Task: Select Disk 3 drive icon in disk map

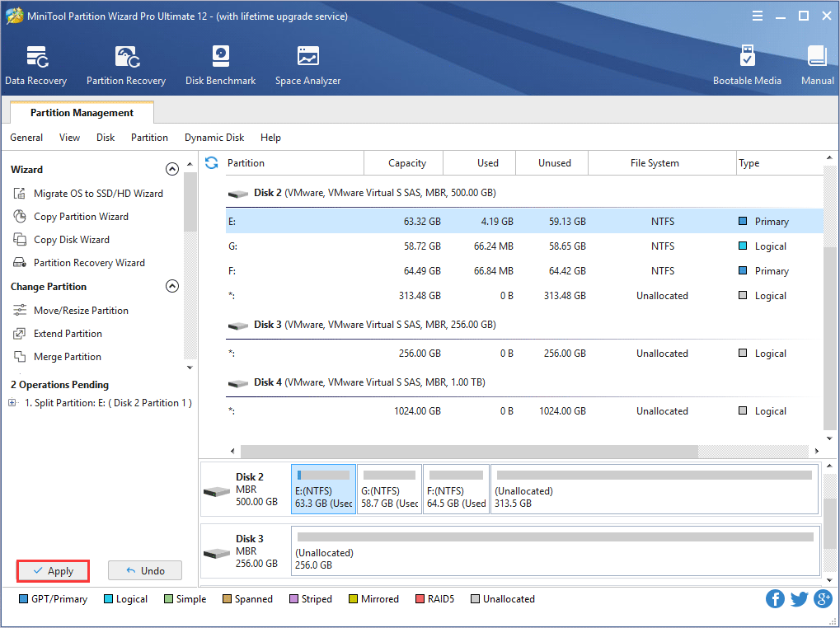Action: click(217, 552)
